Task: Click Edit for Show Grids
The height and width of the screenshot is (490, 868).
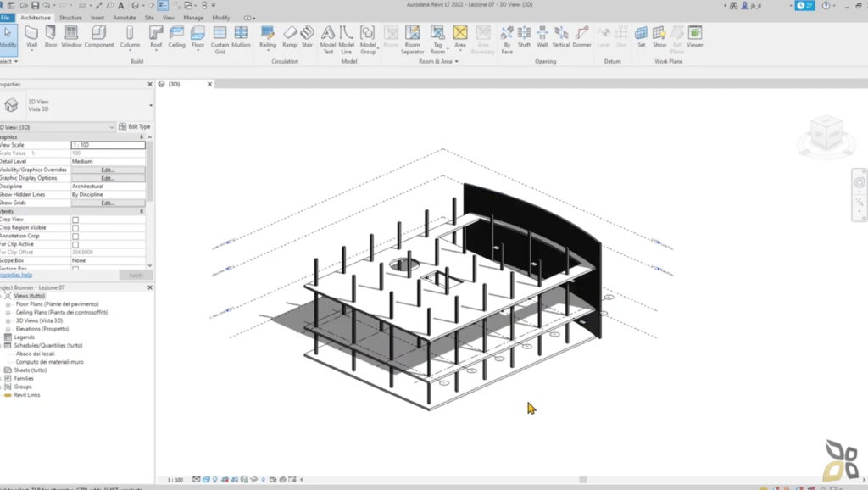Action: click(x=108, y=203)
